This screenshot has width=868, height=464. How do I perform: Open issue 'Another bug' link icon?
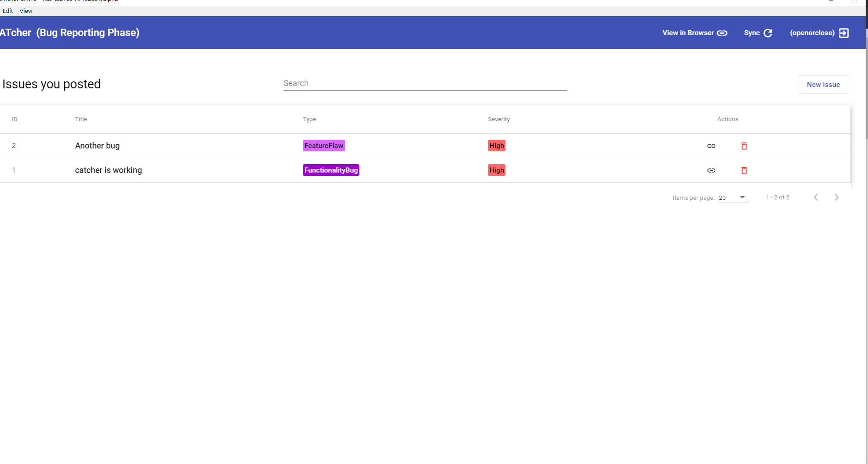pyautogui.click(x=711, y=146)
